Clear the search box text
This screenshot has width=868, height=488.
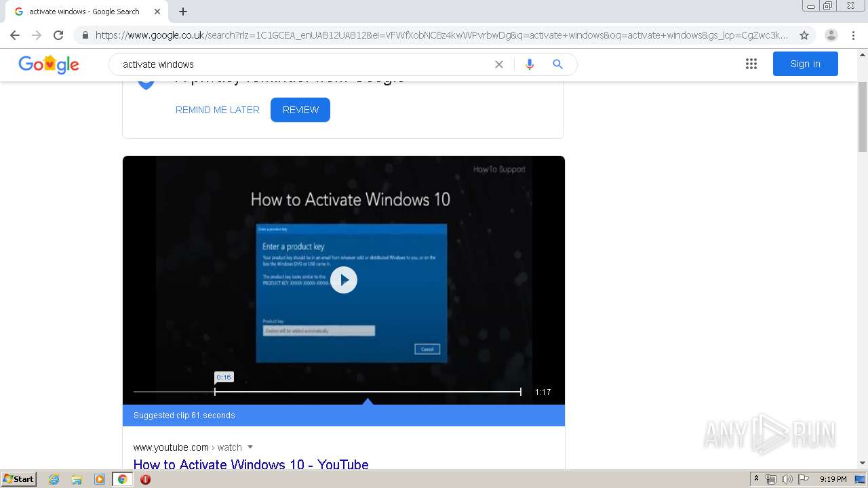click(x=499, y=64)
